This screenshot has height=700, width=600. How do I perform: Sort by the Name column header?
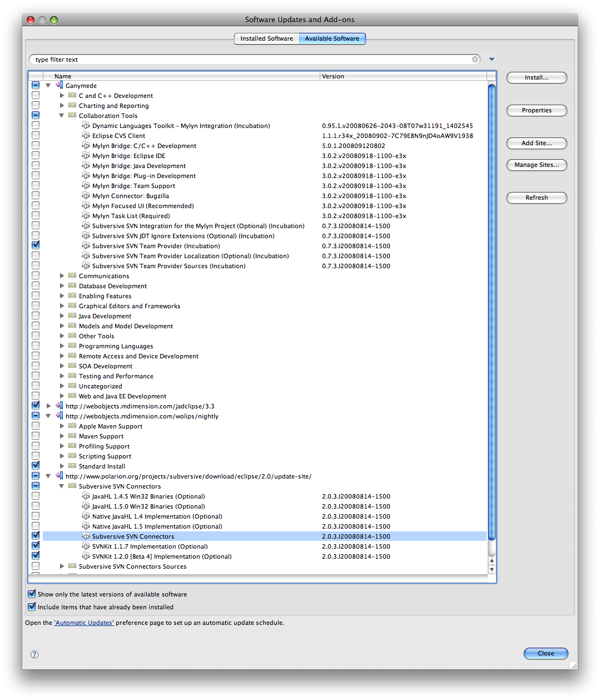pyautogui.click(x=181, y=76)
